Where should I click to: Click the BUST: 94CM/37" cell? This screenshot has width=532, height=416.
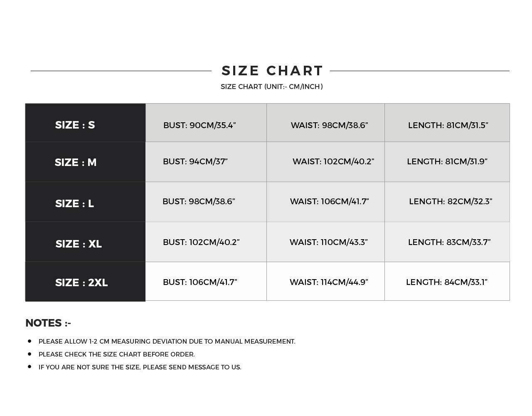[195, 161]
